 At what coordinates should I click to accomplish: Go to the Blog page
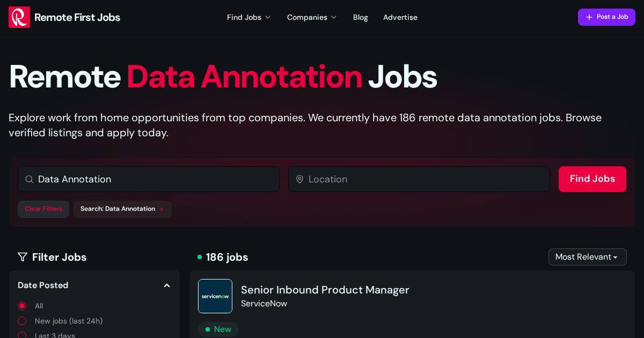pyautogui.click(x=360, y=17)
